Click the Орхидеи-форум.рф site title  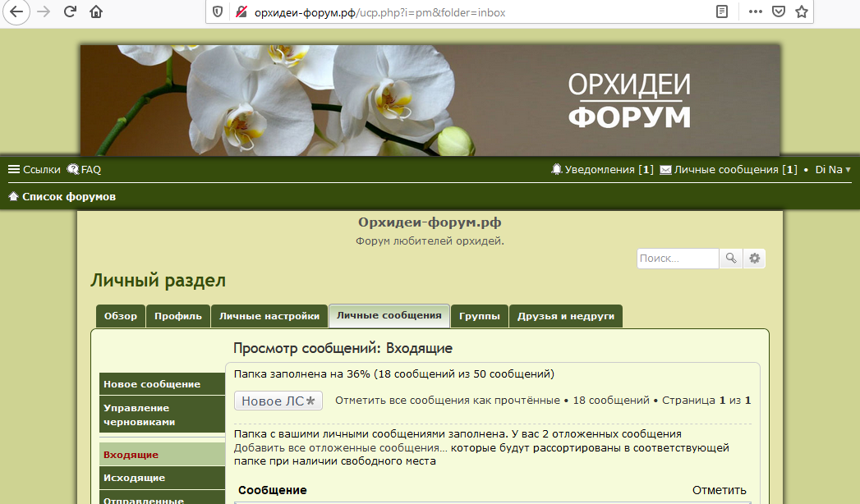[430, 222]
